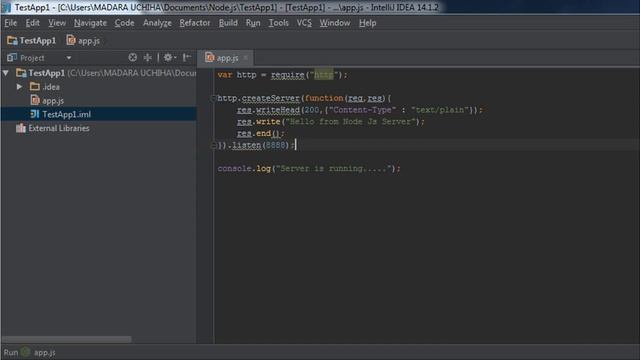Viewport: 640px width, 360px height.
Task: Open the Tools menu
Action: (x=278, y=23)
